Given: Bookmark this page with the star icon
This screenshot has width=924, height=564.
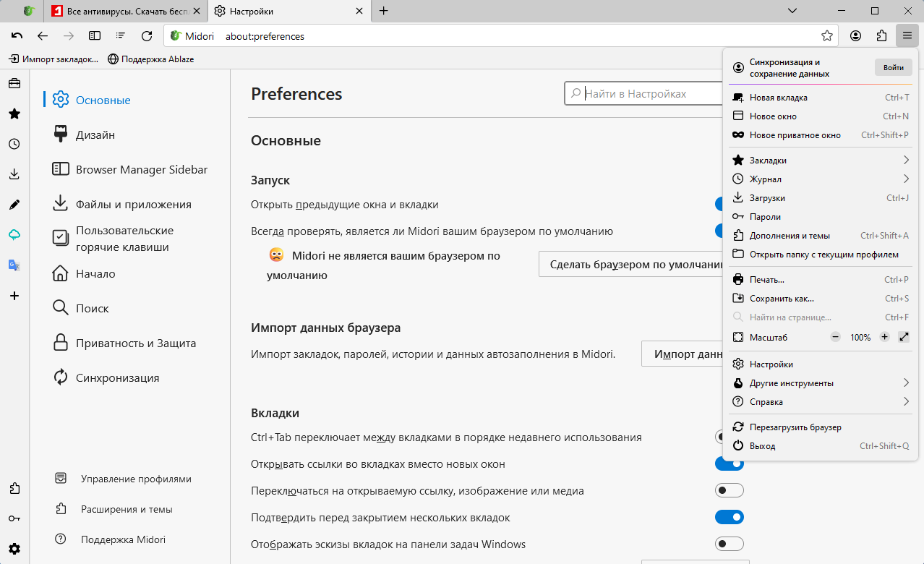Looking at the screenshot, I should [827, 35].
